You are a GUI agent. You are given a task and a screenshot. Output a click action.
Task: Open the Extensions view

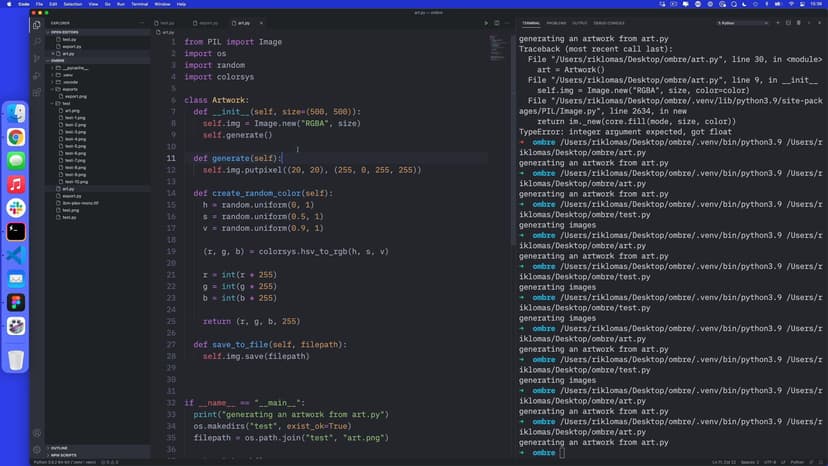coord(37,92)
